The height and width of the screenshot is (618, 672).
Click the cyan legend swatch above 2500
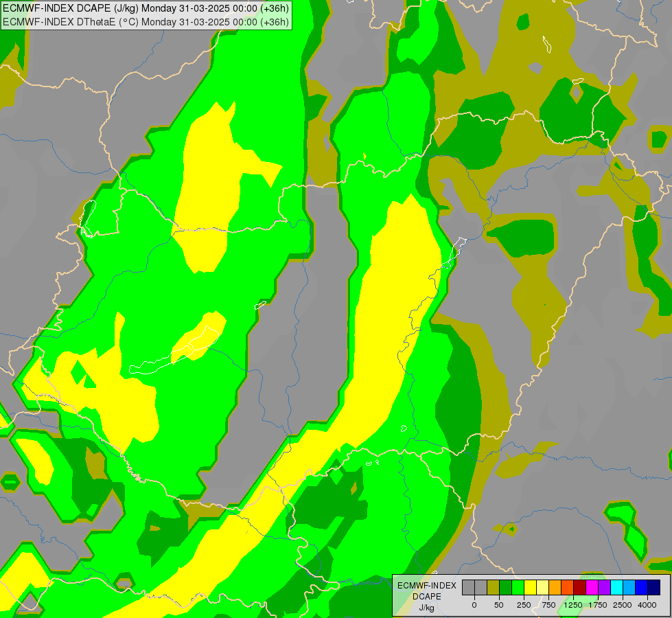coord(617,587)
